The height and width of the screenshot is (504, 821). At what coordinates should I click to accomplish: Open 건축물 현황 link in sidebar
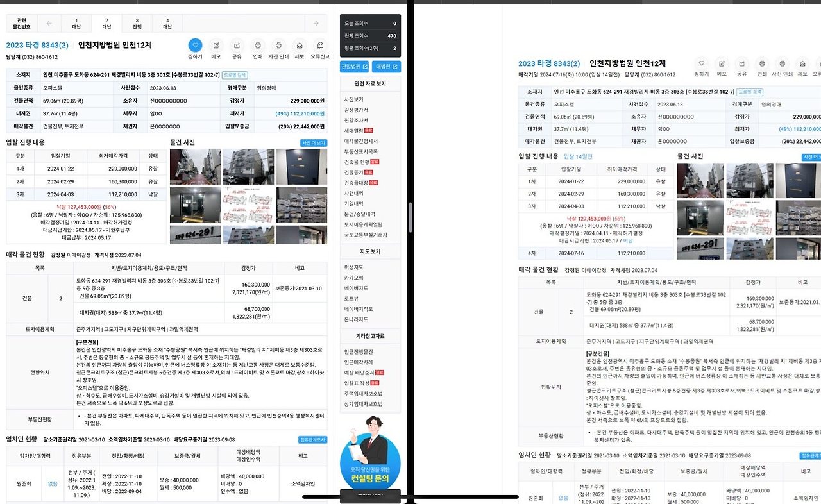363,162
